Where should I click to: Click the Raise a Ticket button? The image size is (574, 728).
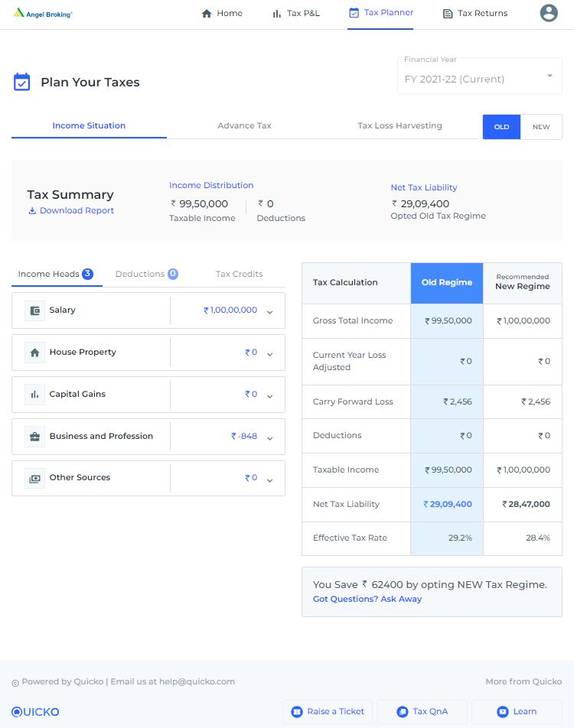point(328,712)
